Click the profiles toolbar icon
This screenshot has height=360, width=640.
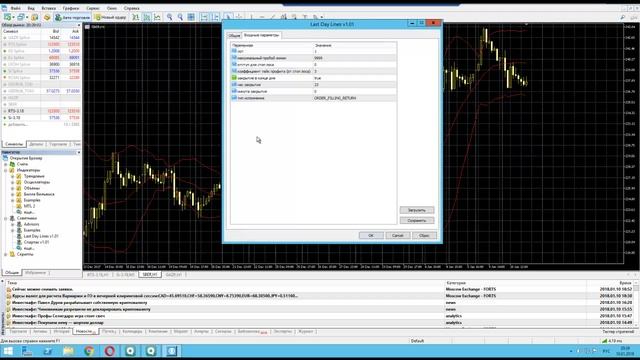coord(20,17)
